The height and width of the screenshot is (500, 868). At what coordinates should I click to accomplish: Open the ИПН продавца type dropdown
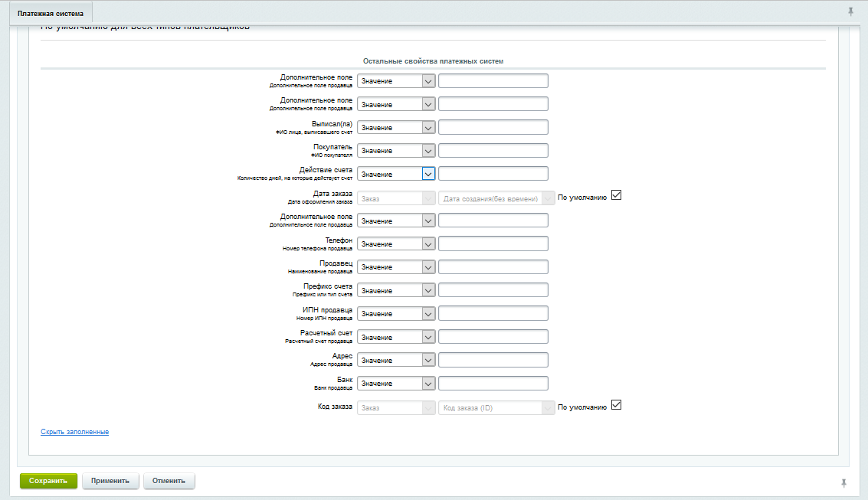(396, 314)
